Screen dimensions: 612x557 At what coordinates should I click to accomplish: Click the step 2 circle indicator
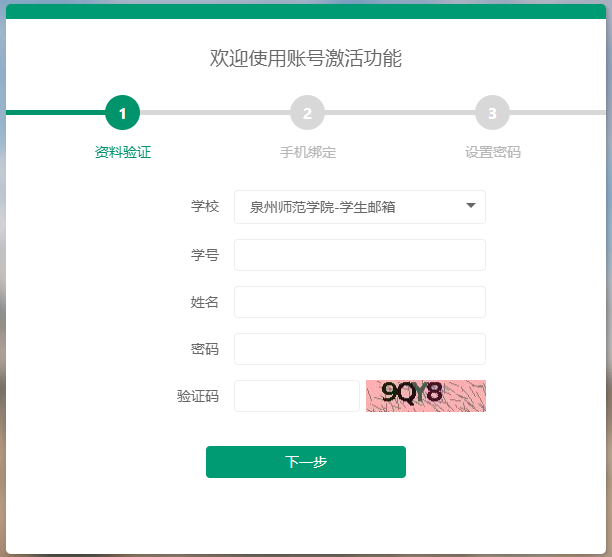[307, 113]
